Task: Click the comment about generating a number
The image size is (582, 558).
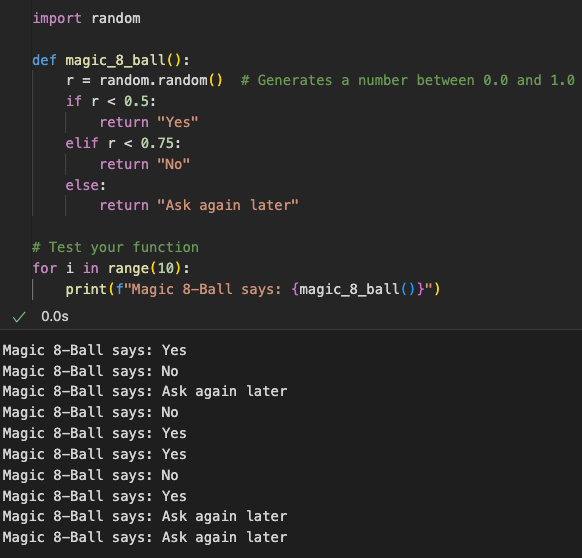Action: (x=408, y=80)
